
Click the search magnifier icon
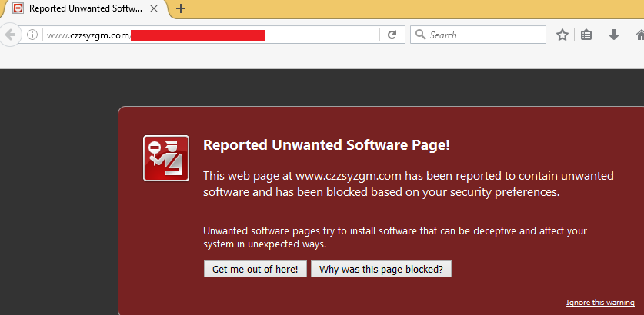coord(420,35)
